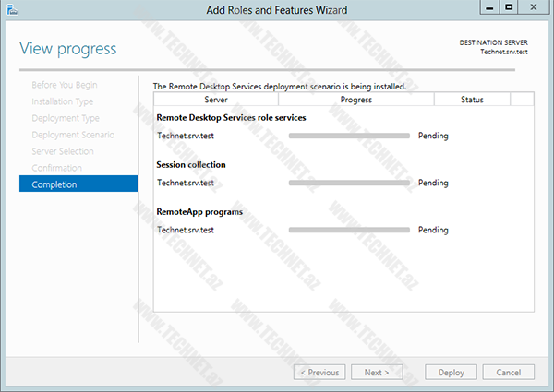554x392 pixels.
Task: Click the Status column header
Action: click(472, 100)
